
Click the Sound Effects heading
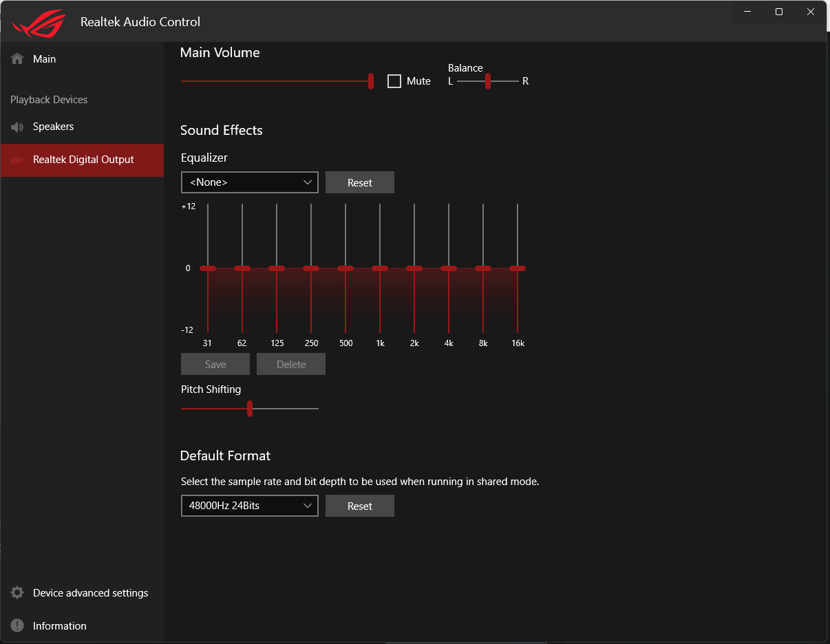pos(222,130)
